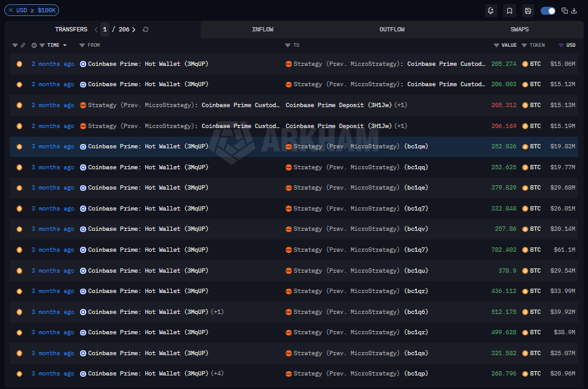Open the Strategy (bc1qq) recipient address
This screenshot has height=389, width=588.
click(x=361, y=167)
